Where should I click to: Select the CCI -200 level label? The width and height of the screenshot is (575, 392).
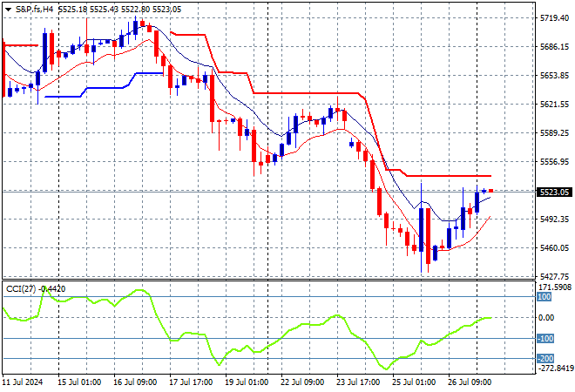(x=545, y=358)
